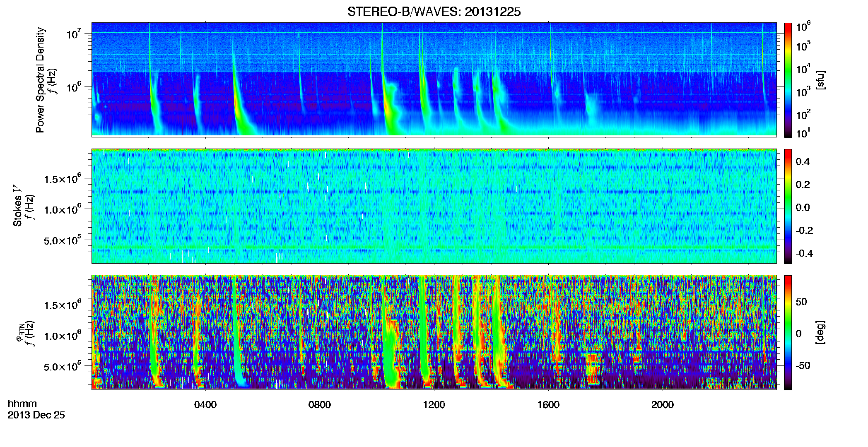868x447 pixels.
Task: Select 1.0×10^6 tick of Stokes V panel
Action: click(x=63, y=209)
